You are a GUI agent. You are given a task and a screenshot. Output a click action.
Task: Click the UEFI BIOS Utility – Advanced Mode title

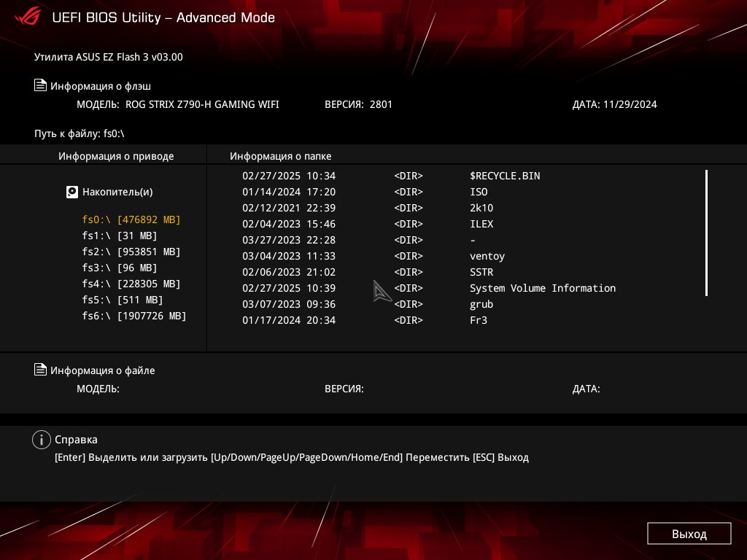click(163, 17)
